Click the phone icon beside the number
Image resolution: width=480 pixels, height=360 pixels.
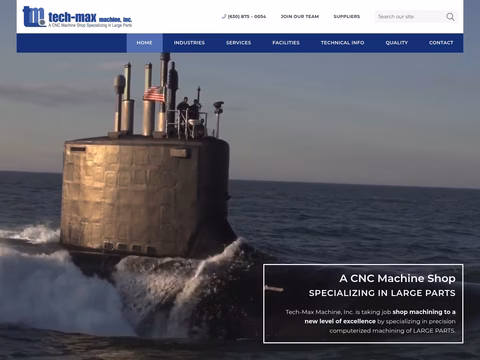(224, 16)
